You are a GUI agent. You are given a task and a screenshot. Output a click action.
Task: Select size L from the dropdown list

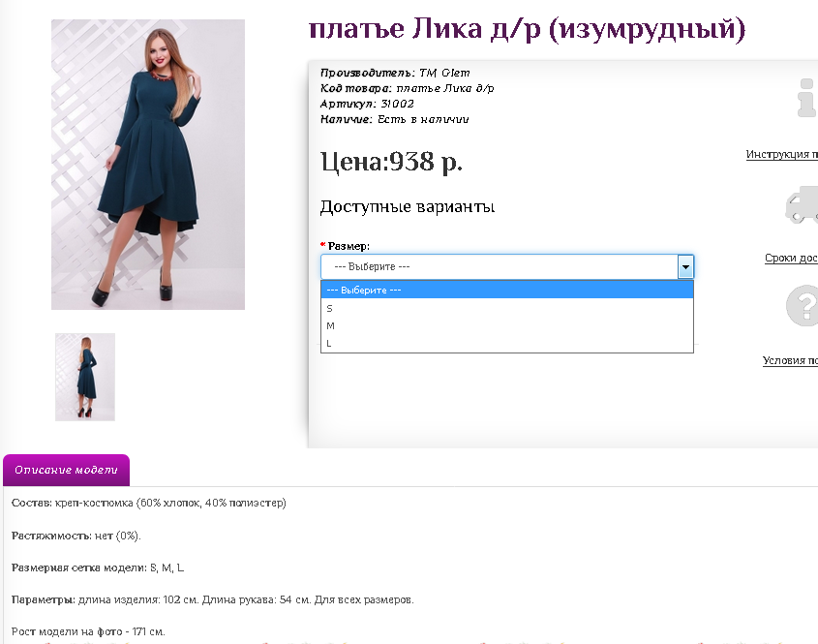[x=506, y=344]
